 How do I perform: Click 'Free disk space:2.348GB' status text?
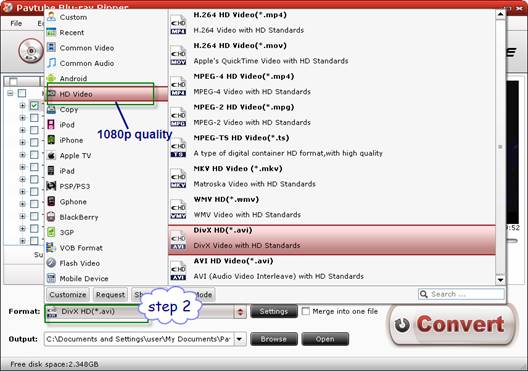click(54, 364)
